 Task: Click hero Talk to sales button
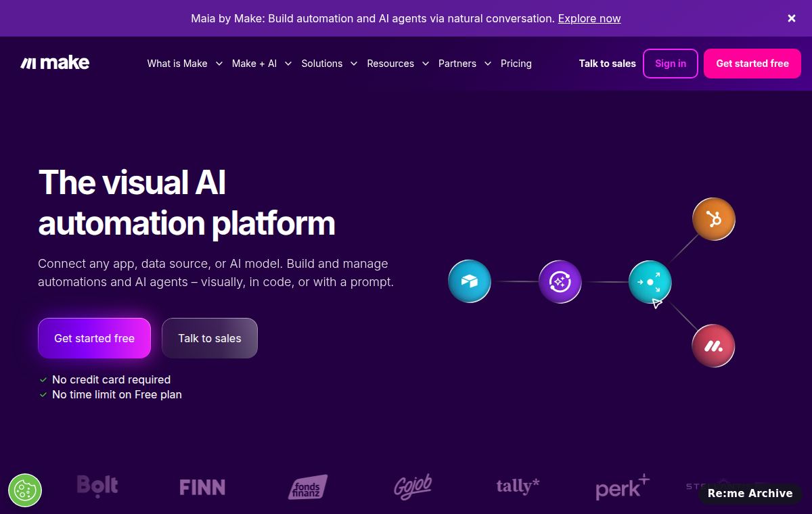[210, 338]
